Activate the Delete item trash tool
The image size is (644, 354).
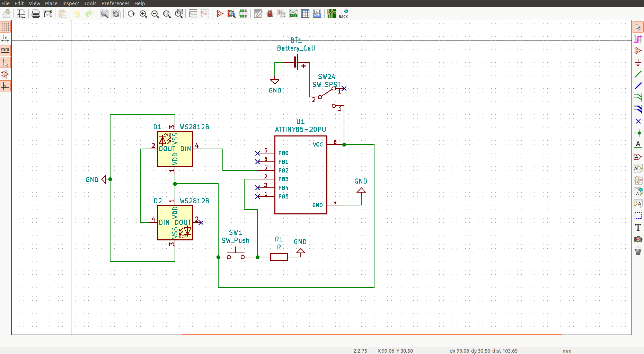(x=638, y=251)
